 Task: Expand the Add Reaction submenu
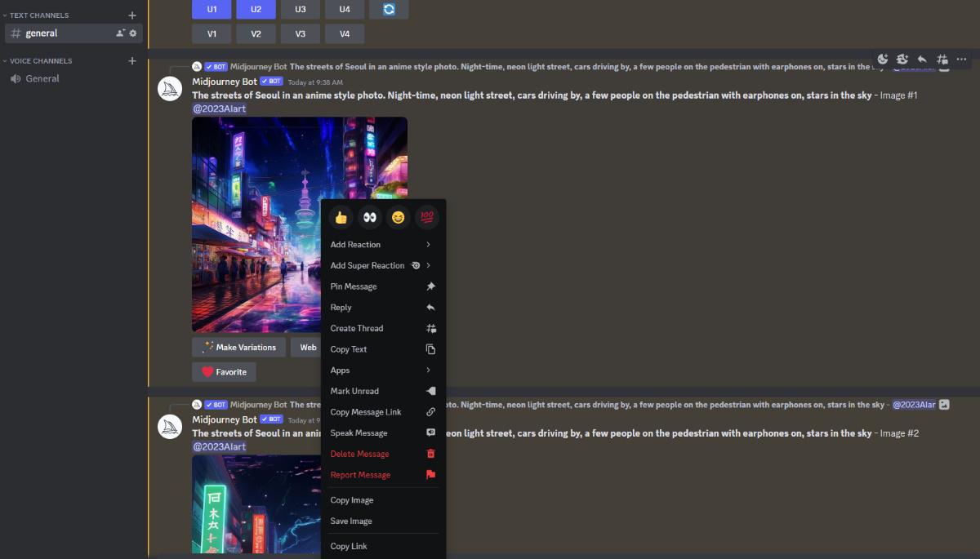click(x=383, y=244)
